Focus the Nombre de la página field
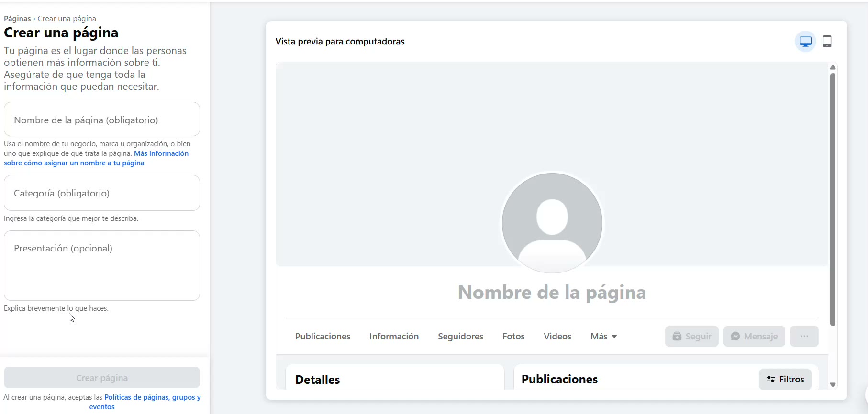The image size is (868, 414). point(102,120)
